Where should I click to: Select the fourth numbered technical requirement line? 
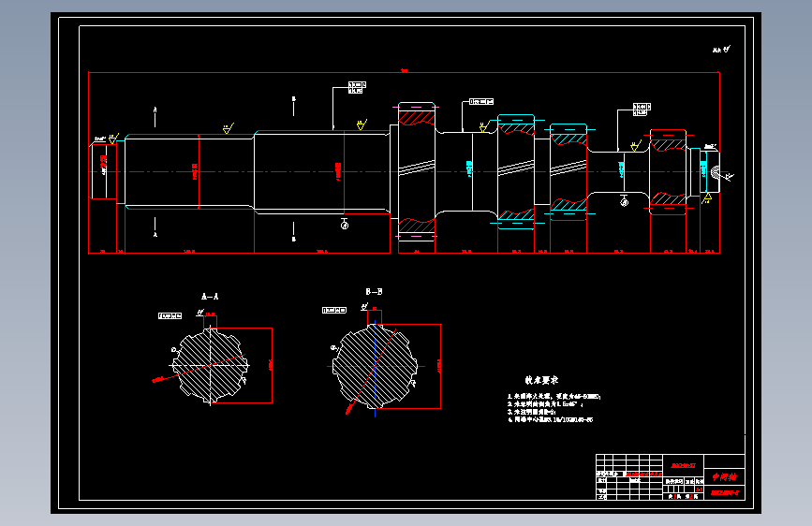click(550, 420)
